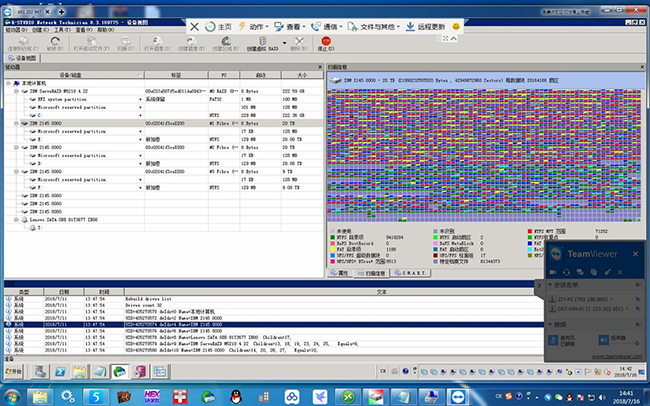Click the Open Image toolbar icon
The image size is (650, 406).
pos(157,43)
